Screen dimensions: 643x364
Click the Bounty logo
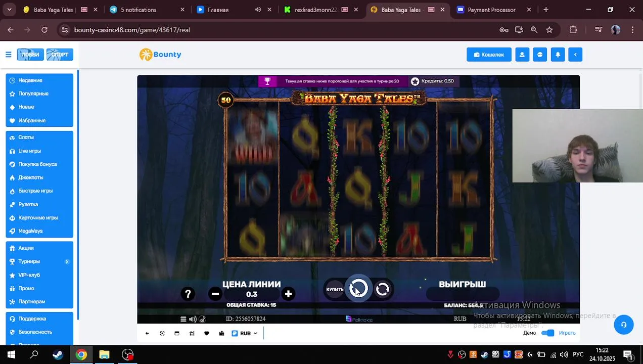click(x=160, y=55)
